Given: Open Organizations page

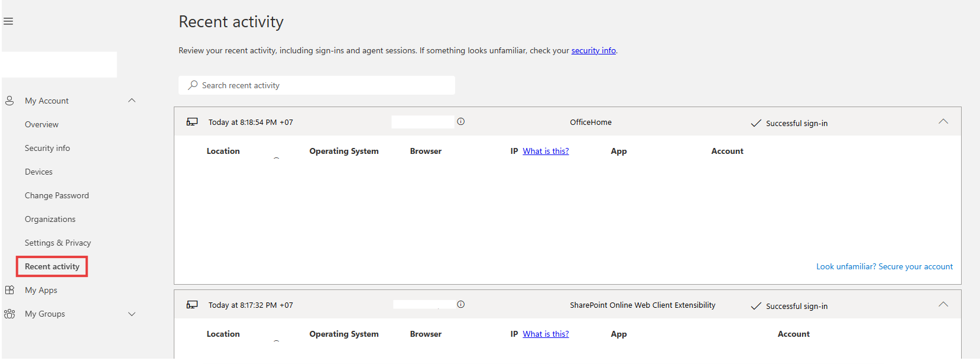Looking at the screenshot, I should tap(50, 219).
